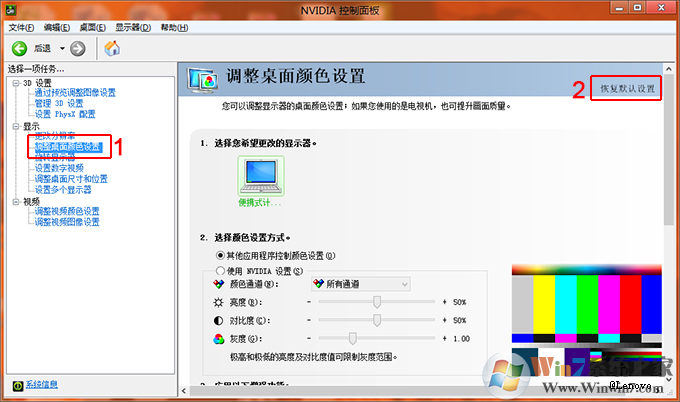Click the system information icon
Viewport: 680px width, 402px height.
tap(18, 386)
